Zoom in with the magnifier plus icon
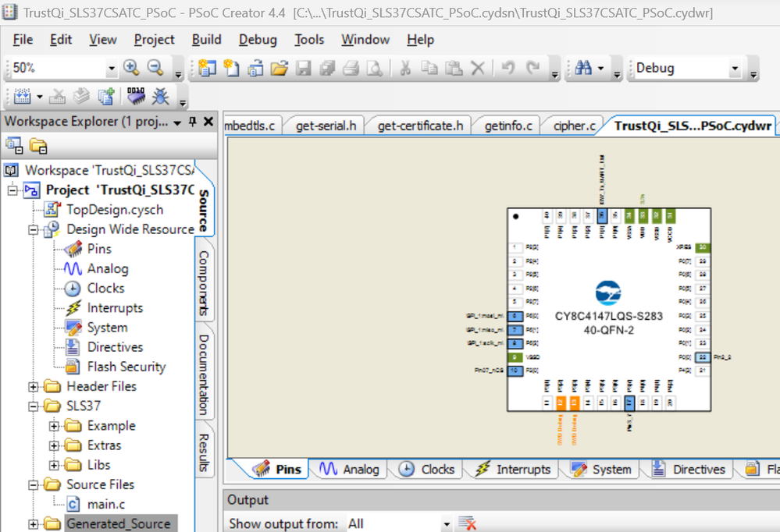 click(131, 68)
